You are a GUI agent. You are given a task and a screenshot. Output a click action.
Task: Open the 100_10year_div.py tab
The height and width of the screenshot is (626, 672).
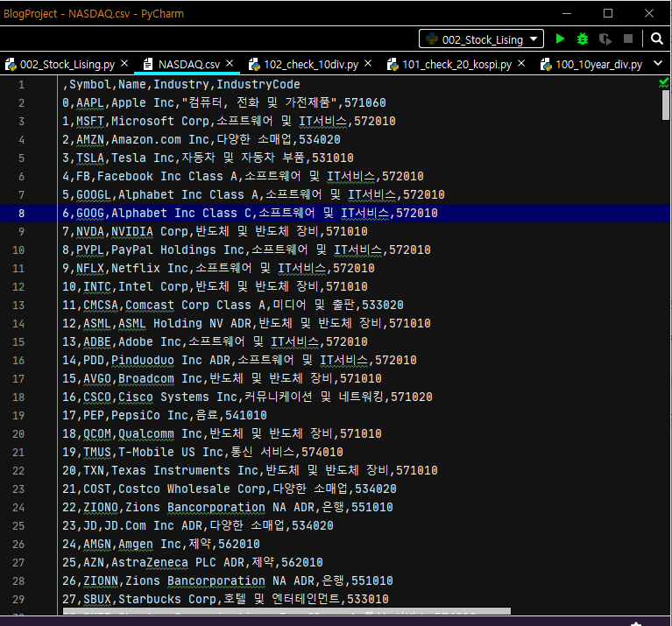(x=591, y=64)
